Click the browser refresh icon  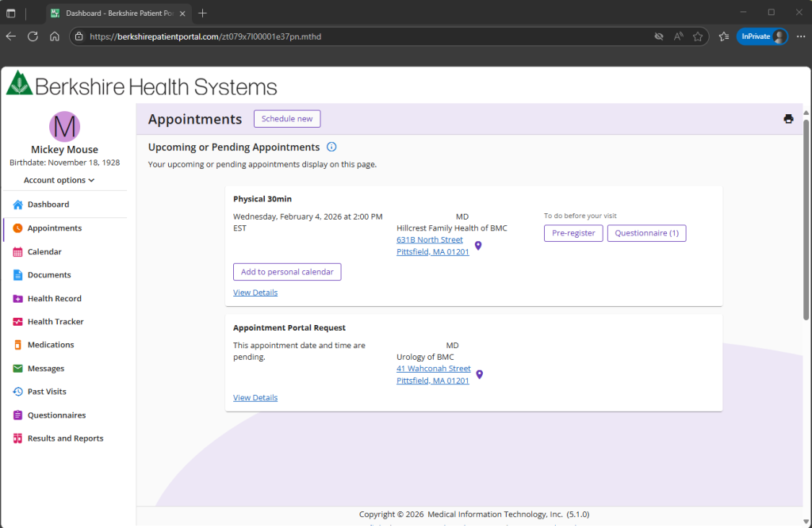click(x=33, y=36)
